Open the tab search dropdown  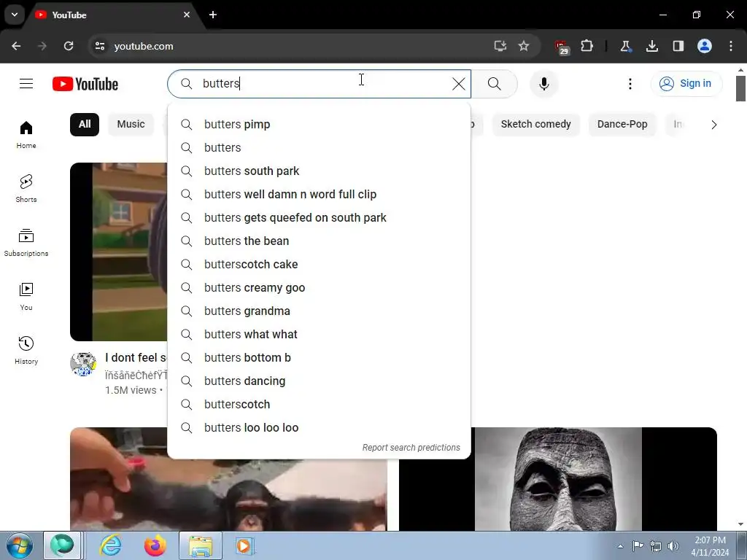(15, 15)
